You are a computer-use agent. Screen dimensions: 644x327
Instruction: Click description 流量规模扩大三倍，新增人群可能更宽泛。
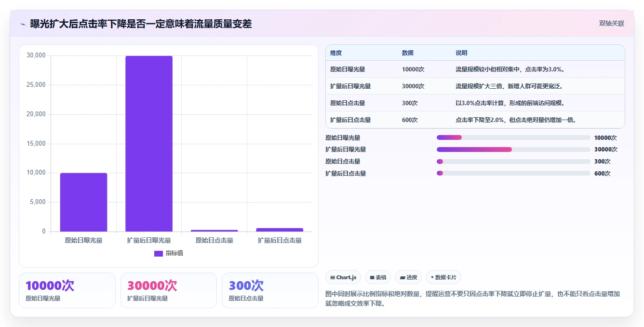[510, 86]
